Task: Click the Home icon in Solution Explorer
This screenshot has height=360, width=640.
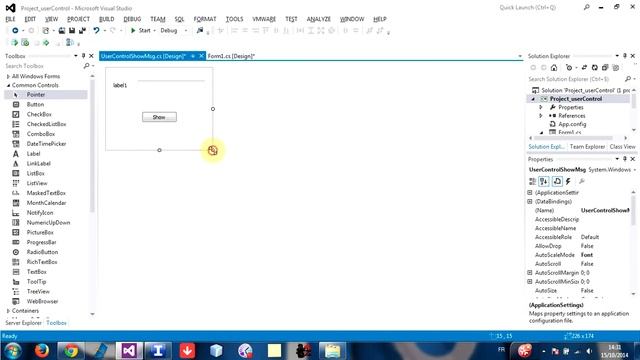Action: click(554, 68)
